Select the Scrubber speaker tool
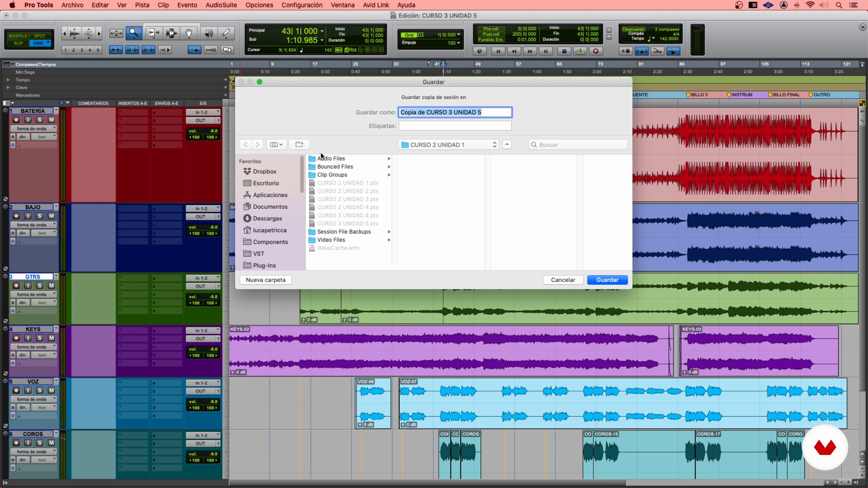 (209, 33)
